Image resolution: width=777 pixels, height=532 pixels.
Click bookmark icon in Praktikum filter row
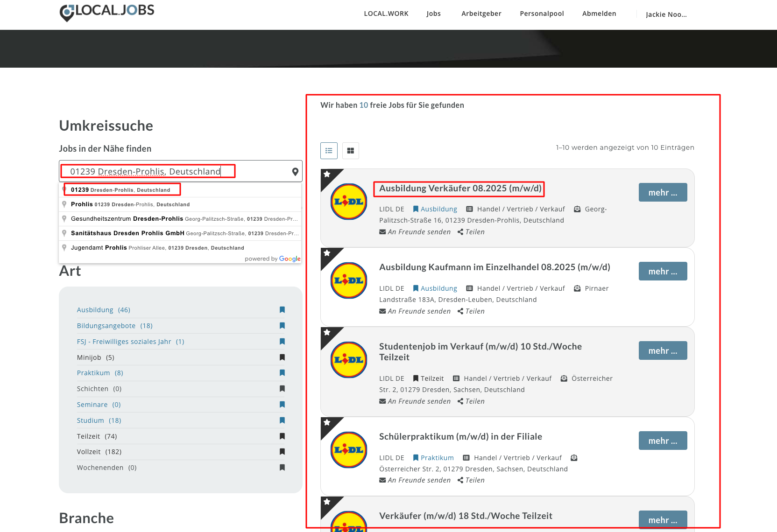282,373
